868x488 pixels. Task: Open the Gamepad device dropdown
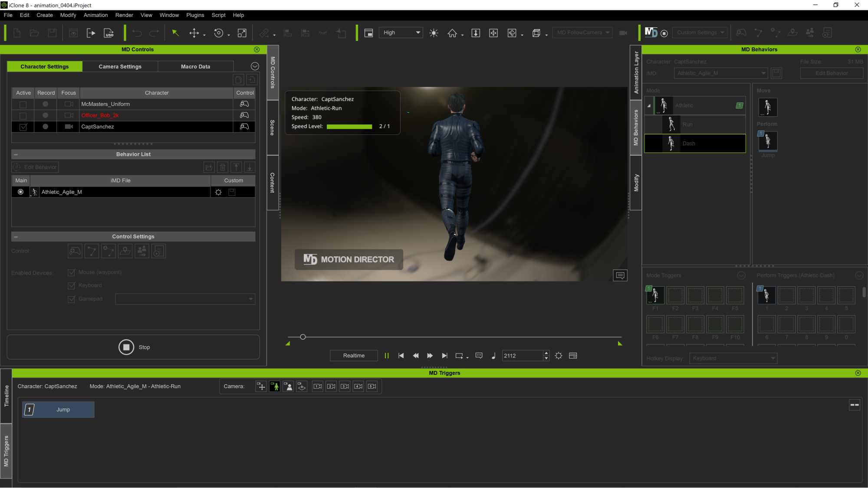point(185,299)
